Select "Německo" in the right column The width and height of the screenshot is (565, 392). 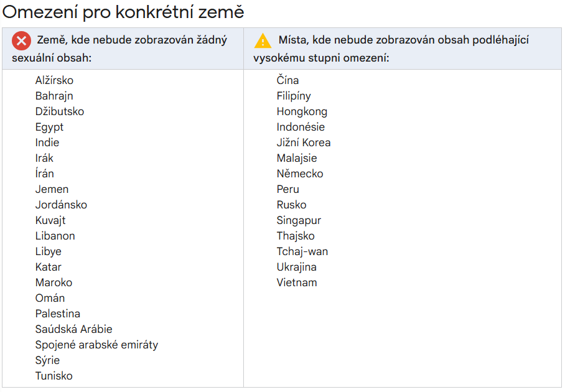click(300, 174)
